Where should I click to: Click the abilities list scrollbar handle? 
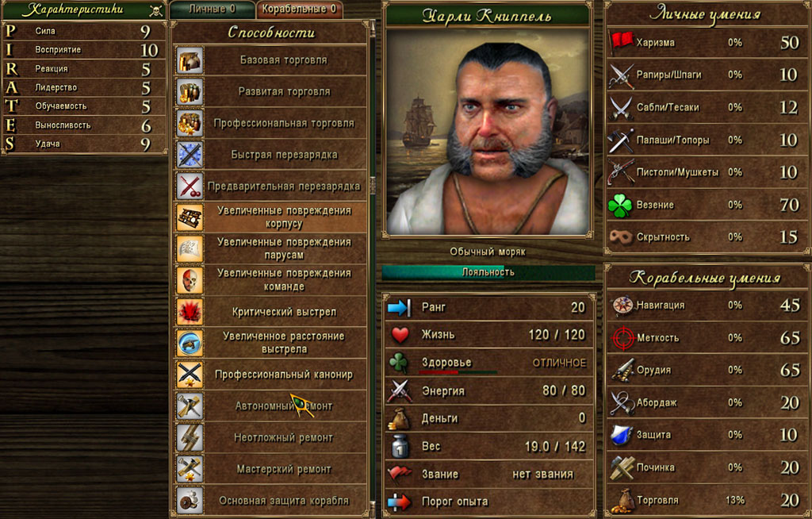click(372, 185)
